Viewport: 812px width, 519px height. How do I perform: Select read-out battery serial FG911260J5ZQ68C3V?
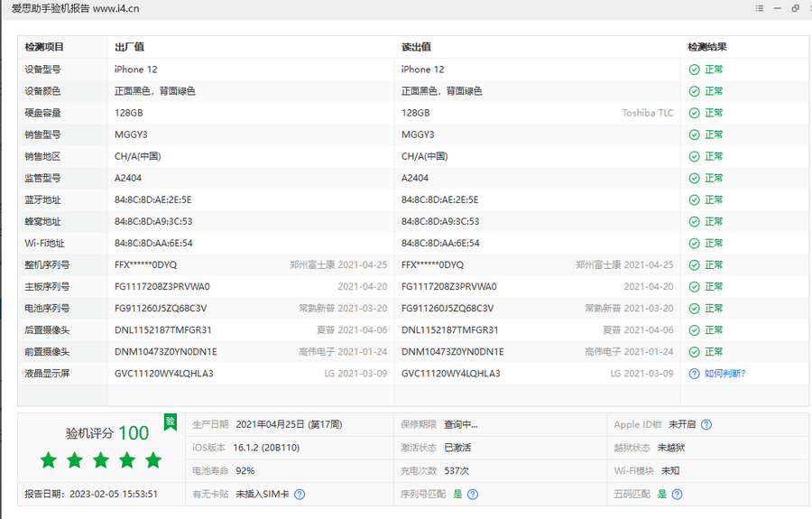(448, 309)
